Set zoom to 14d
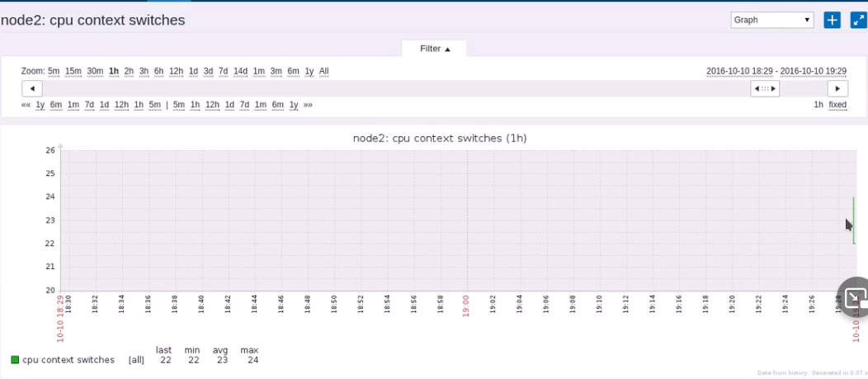The width and height of the screenshot is (868, 379). point(240,72)
